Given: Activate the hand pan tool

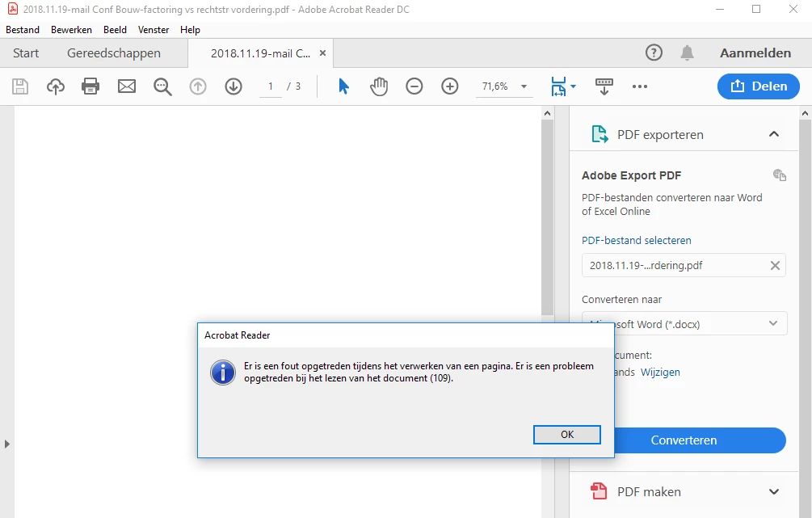Looking at the screenshot, I should [x=379, y=86].
